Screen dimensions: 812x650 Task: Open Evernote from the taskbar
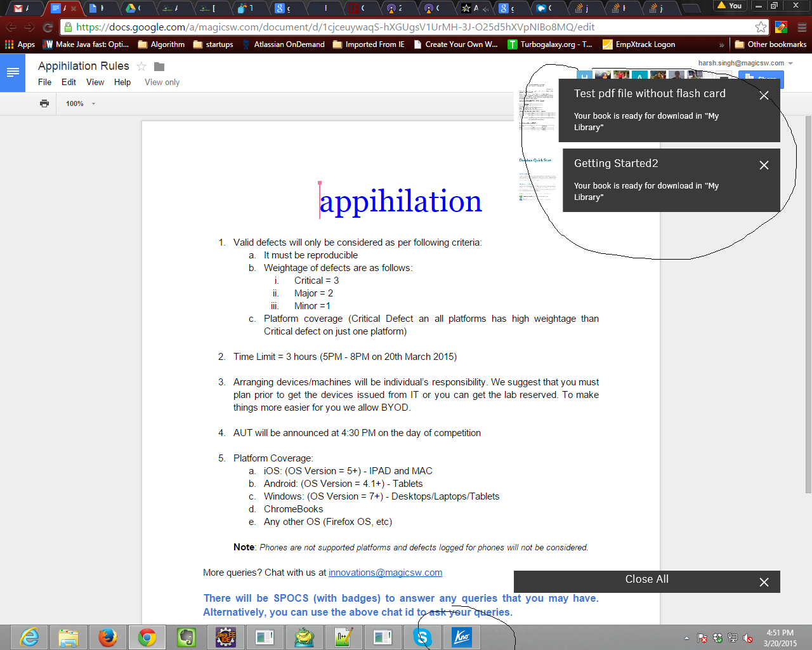[187, 637]
